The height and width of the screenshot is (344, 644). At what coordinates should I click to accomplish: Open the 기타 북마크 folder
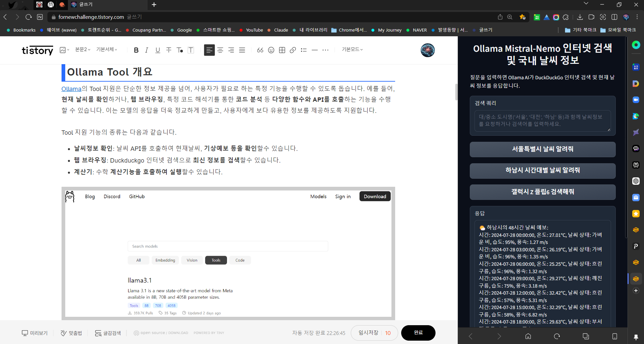(x=581, y=30)
